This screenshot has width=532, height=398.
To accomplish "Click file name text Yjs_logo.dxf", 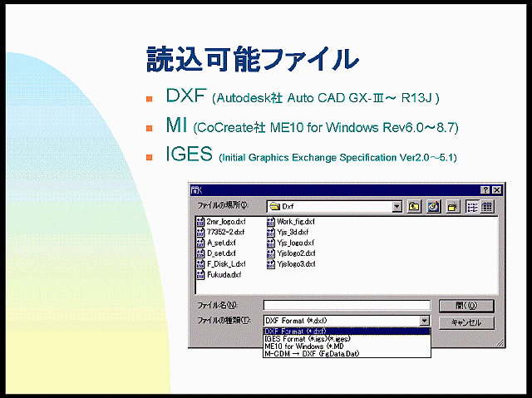I will (x=296, y=243).
